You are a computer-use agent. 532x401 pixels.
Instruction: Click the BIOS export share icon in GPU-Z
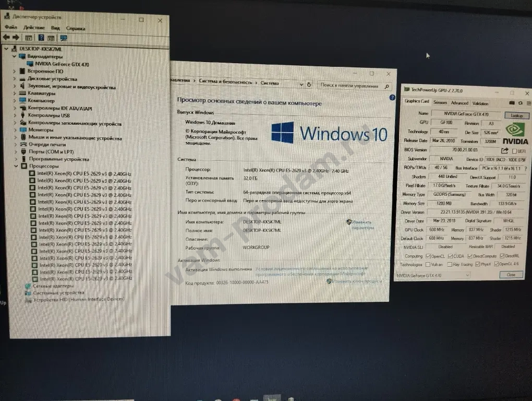(505, 150)
